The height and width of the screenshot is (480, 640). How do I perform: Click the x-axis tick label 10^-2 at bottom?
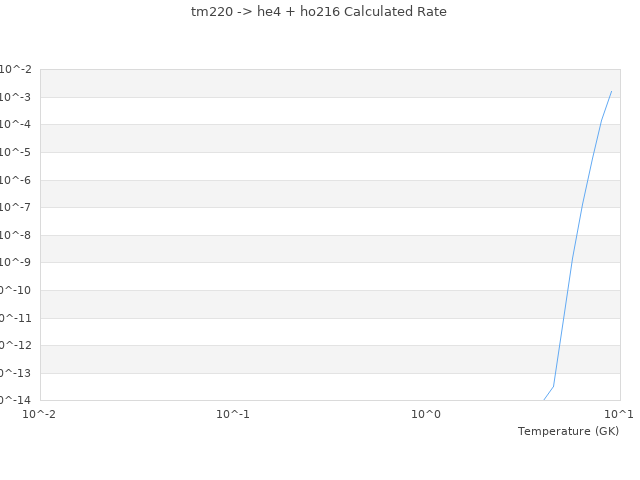(40, 414)
